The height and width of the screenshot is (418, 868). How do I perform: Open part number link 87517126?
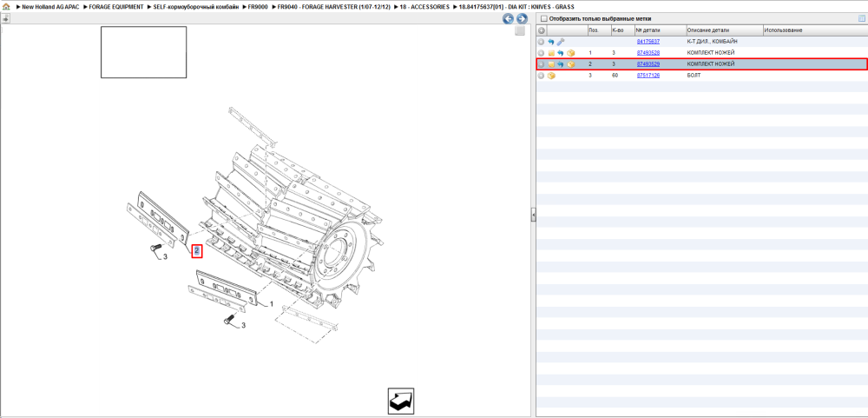click(x=648, y=76)
